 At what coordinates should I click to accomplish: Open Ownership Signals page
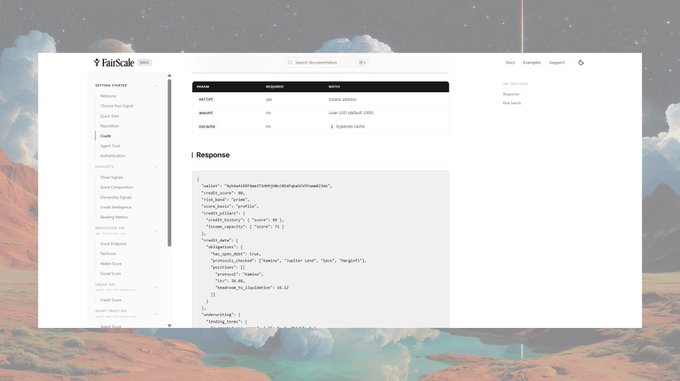click(x=116, y=197)
